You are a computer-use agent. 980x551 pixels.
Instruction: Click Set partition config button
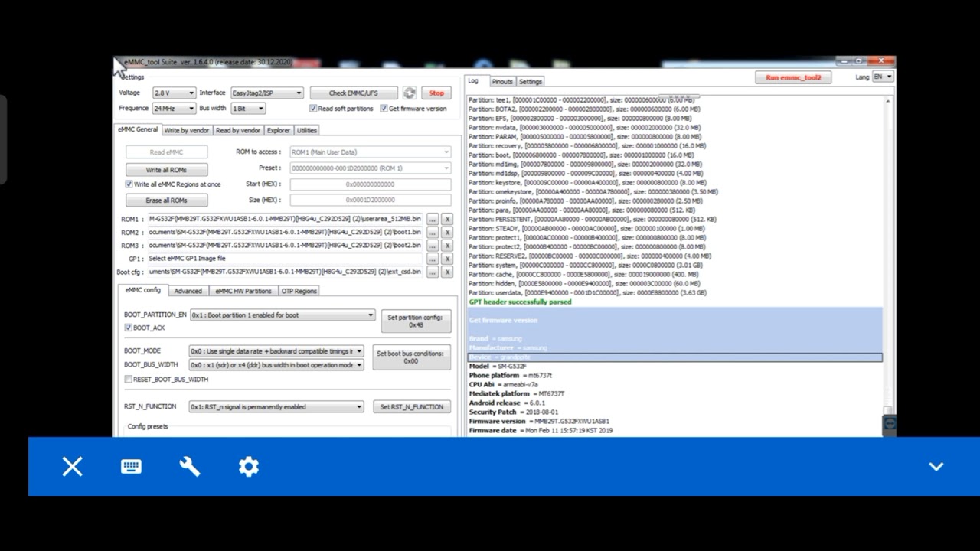tap(415, 321)
